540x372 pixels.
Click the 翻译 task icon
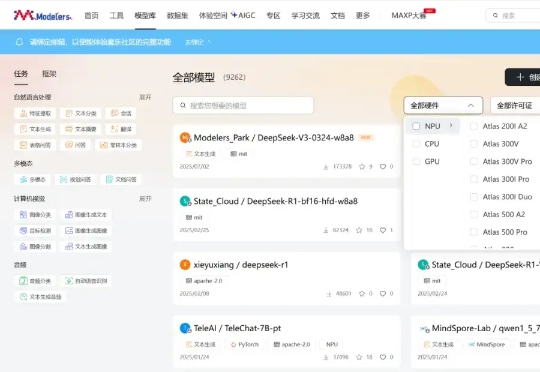click(115, 129)
